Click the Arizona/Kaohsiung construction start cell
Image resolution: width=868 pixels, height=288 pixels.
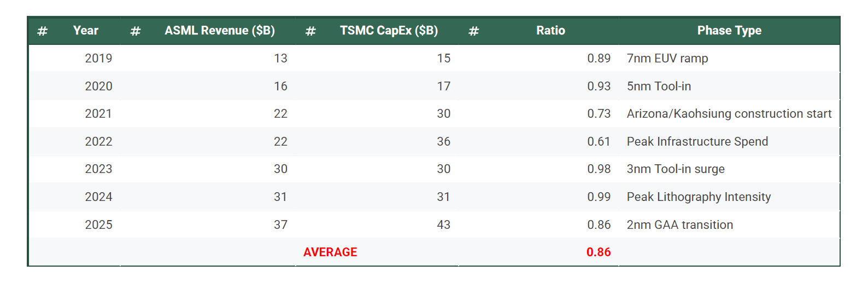(x=729, y=114)
